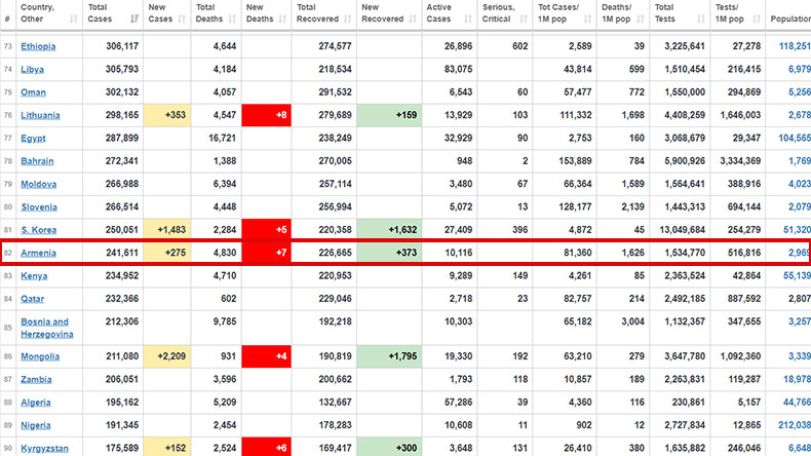Open Algeria population link
The height and width of the screenshot is (456, 811).
pyautogui.click(x=797, y=402)
